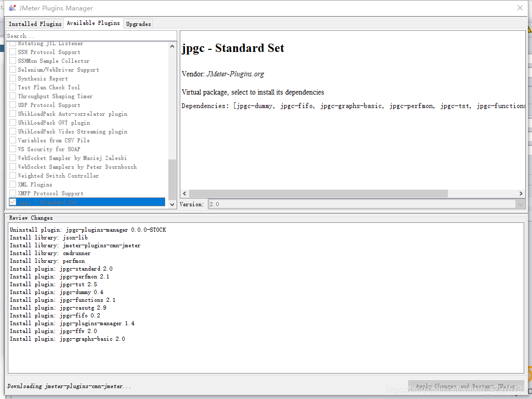Screen dimensions: 532x399
Task: Enable the SSHMon Sample Collector checkbox
Action: 12,61
